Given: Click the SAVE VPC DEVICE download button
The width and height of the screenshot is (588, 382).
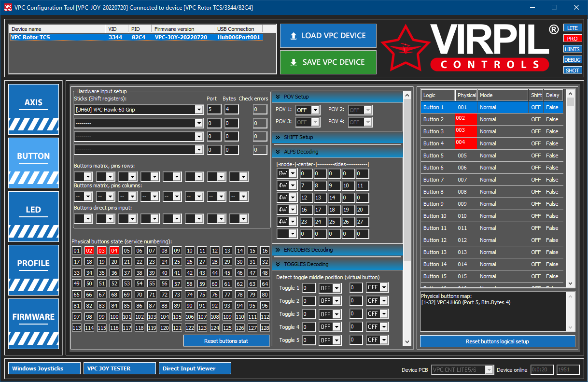Looking at the screenshot, I should 328,62.
